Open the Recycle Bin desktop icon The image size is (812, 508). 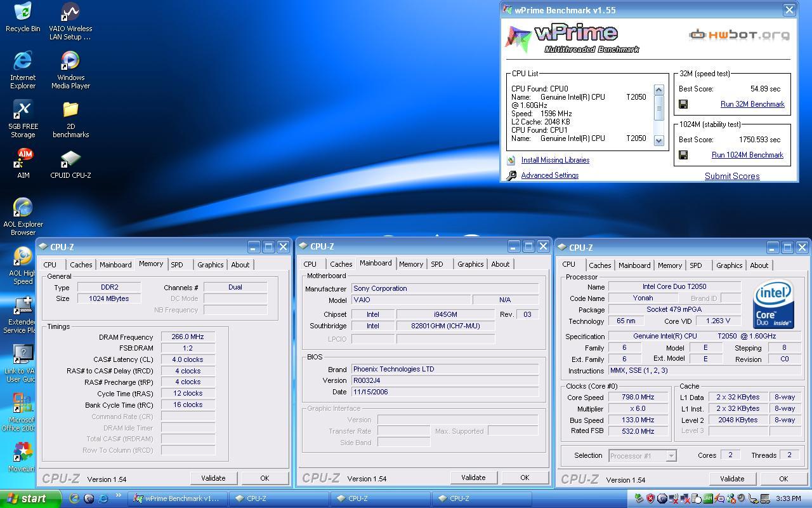coord(23,18)
